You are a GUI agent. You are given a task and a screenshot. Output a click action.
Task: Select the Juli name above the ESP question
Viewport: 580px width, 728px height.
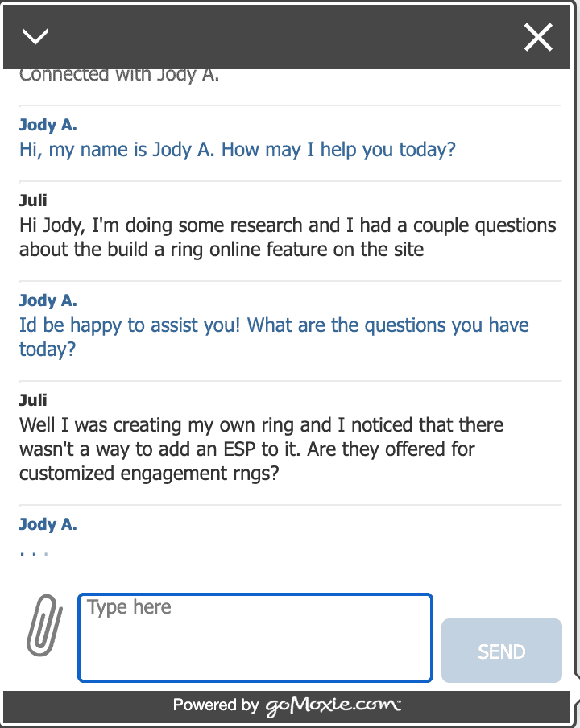(33, 400)
